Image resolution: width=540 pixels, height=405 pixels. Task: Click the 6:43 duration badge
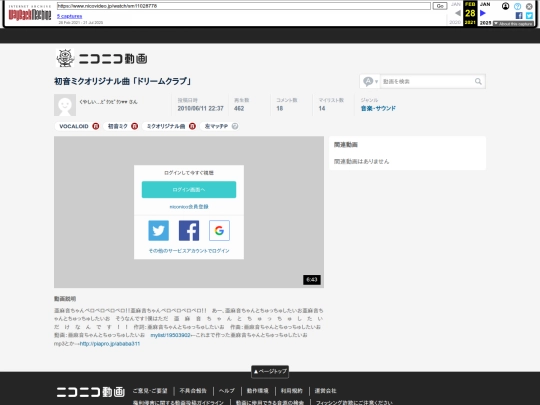pos(312,279)
